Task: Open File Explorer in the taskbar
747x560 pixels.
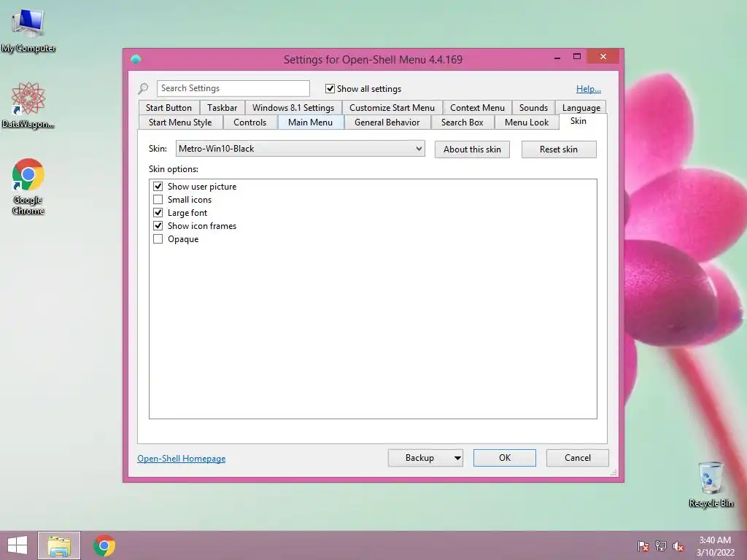Action: tap(59, 545)
